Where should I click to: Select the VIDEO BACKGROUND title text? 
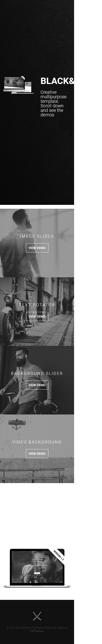(x=37, y=442)
